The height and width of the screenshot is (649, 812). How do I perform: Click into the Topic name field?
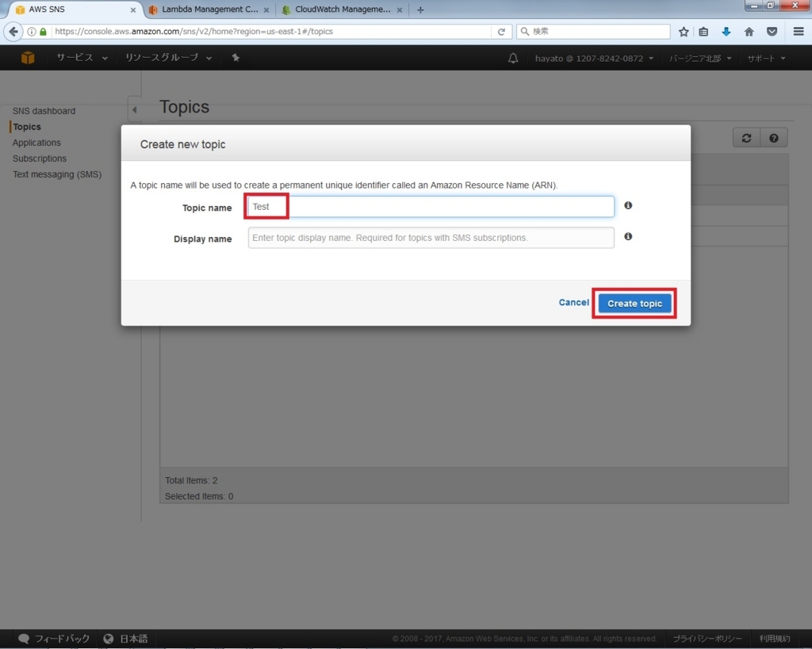pyautogui.click(x=431, y=207)
